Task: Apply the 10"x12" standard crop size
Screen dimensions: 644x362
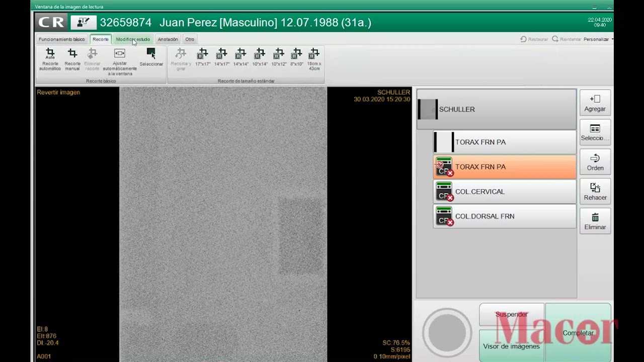Action: tap(279, 57)
